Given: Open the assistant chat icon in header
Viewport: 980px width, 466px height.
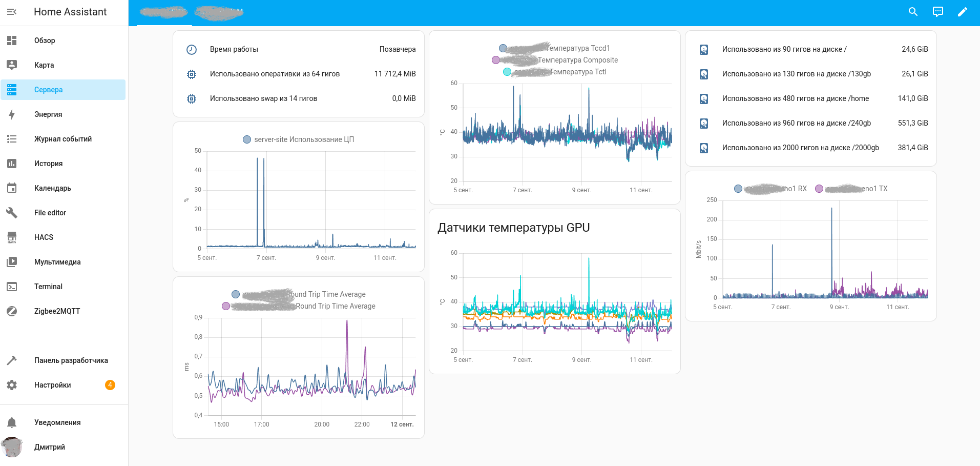Looking at the screenshot, I should (938, 12).
